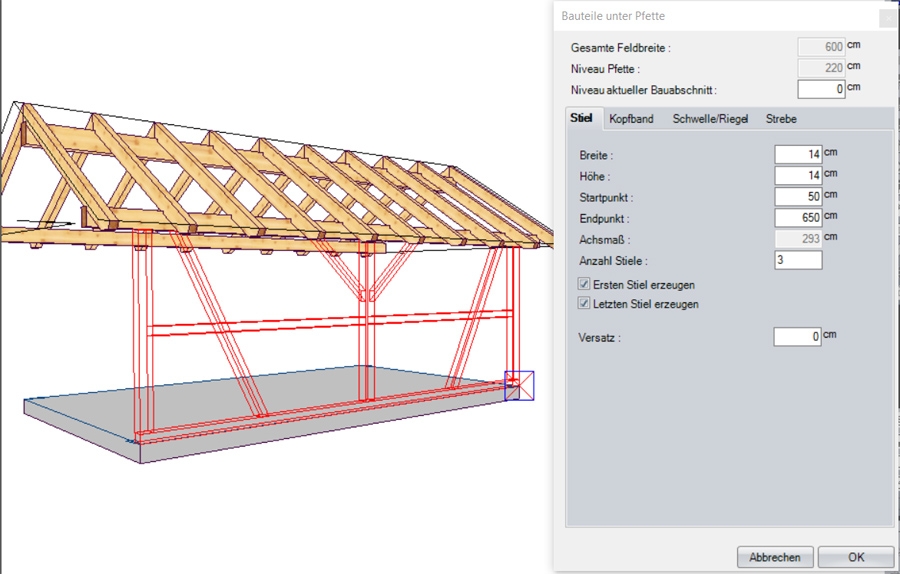Close the 'Bauteile unter Pfette' dialog
Screen dimensions: 900x574
pyautogui.click(x=886, y=18)
